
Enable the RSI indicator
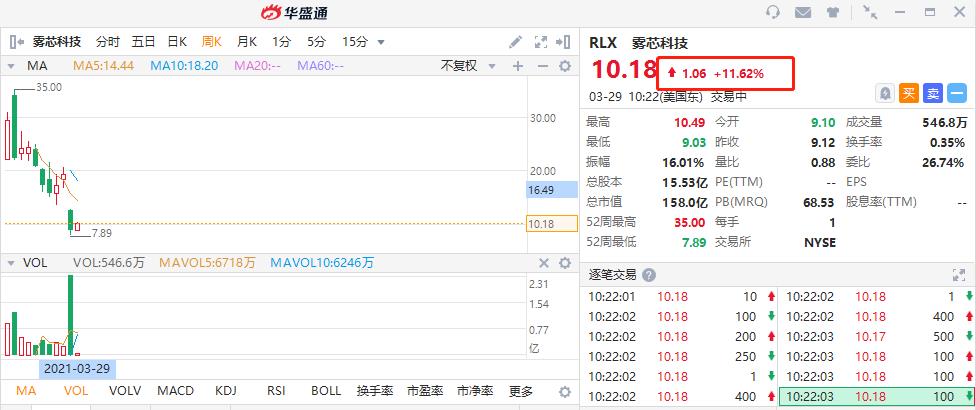click(x=276, y=391)
